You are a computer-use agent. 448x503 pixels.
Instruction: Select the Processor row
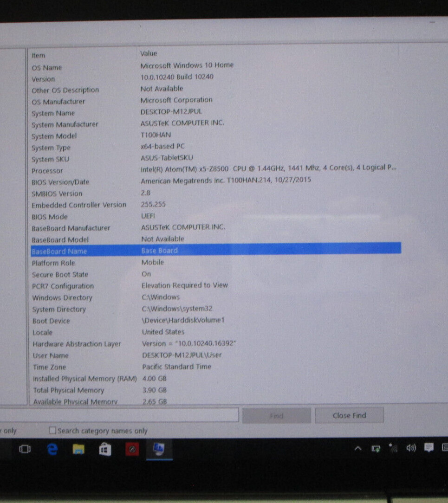pyautogui.click(x=215, y=169)
